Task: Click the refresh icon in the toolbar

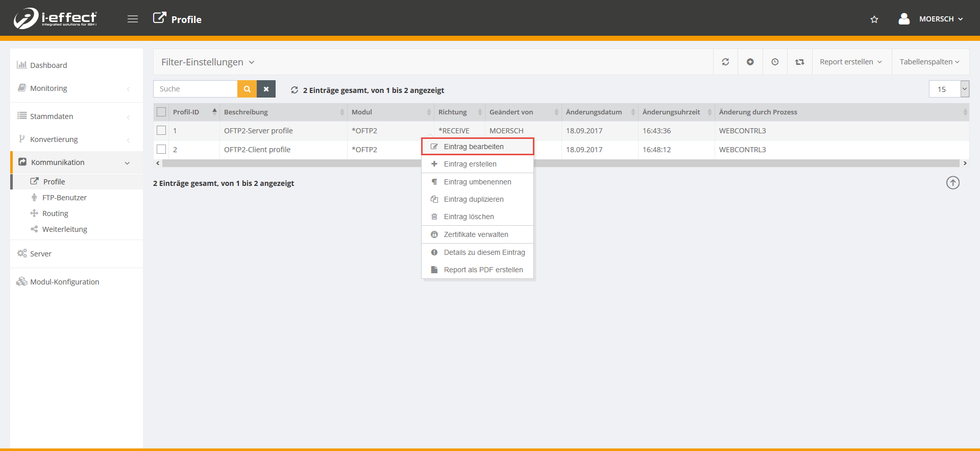Action: [725, 62]
